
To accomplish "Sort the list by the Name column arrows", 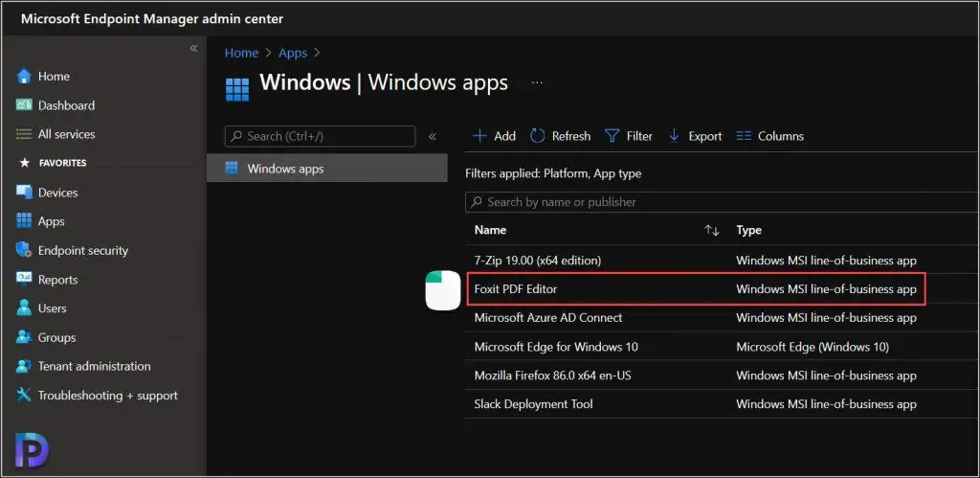I will tap(712, 230).
